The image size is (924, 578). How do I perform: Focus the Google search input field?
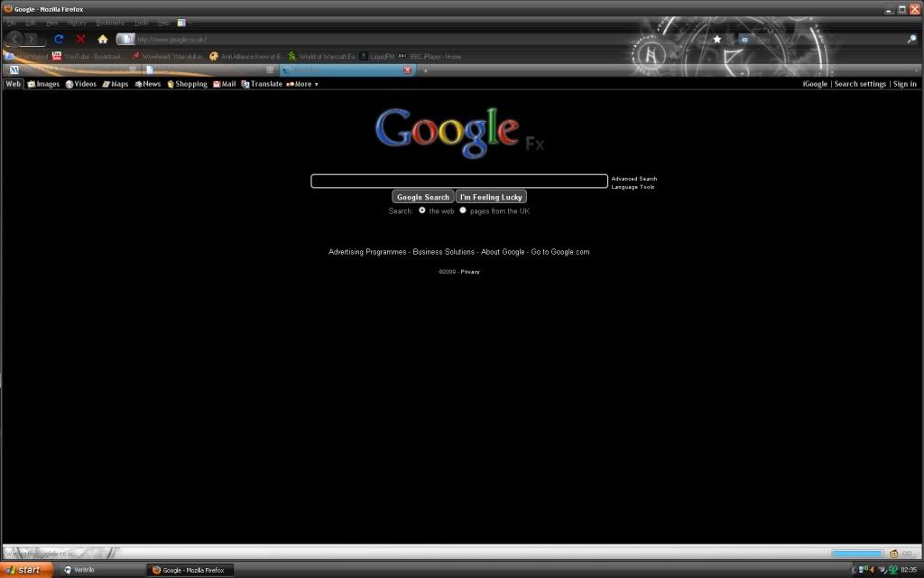click(x=459, y=181)
